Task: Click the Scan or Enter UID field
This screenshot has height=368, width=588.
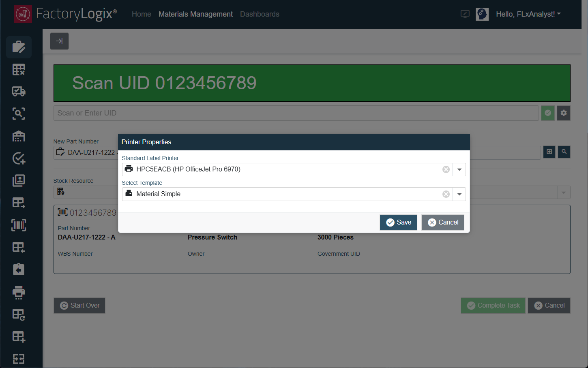Action: [x=296, y=113]
